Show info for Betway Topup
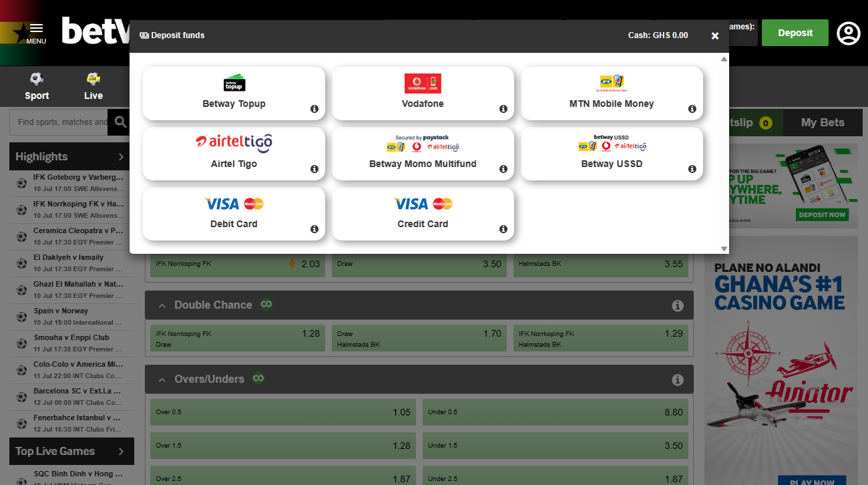The width and height of the screenshot is (868, 485). pyautogui.click(x=314, y=109)
